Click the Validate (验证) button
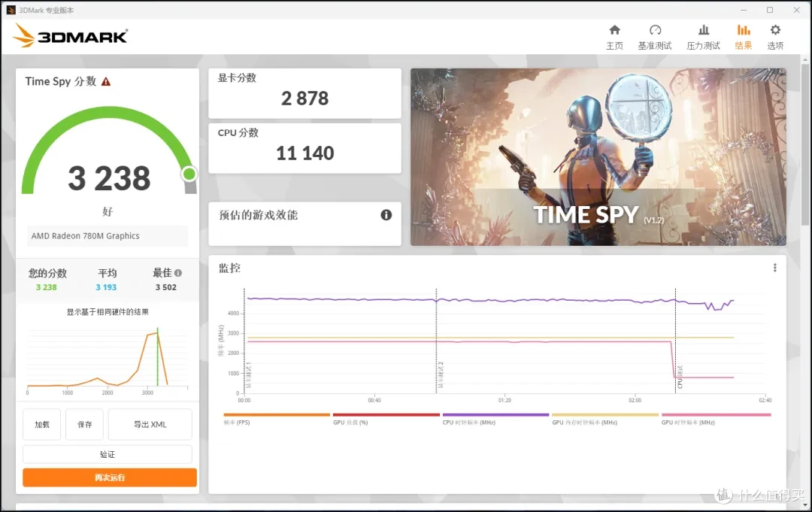 (x=108, y=455)
